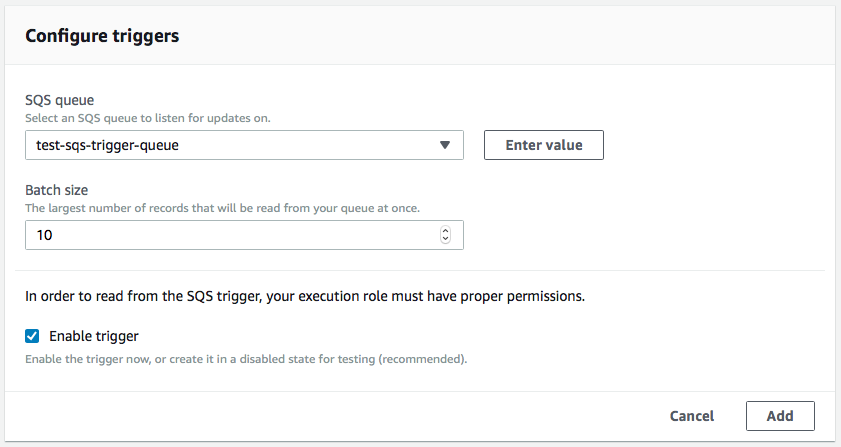Click the Enable trigger label text
The height and width of the screenshot is (447, 841).
tap(94, 336)
